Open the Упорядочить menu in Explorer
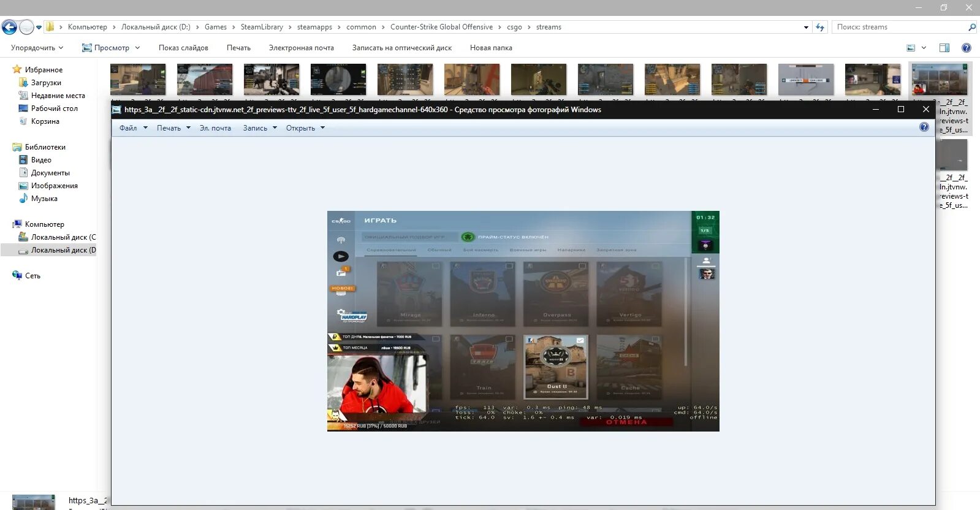Viewport: 980px width, 510px height. coord(37,48)
